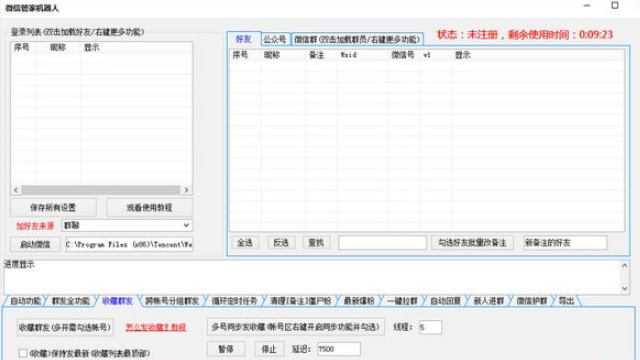The width and height of the screenshot is (640, 360).
Task: Click the search input beside 查找
Action: click(382, 243)
